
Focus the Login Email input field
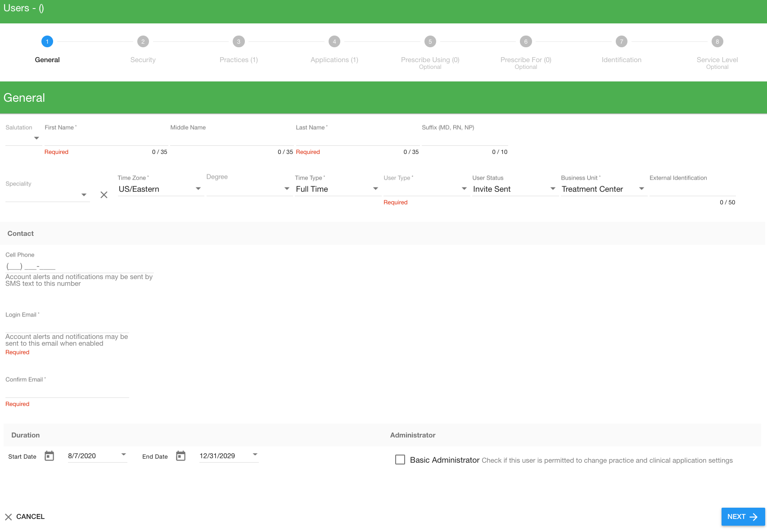(x=68, y=326)
